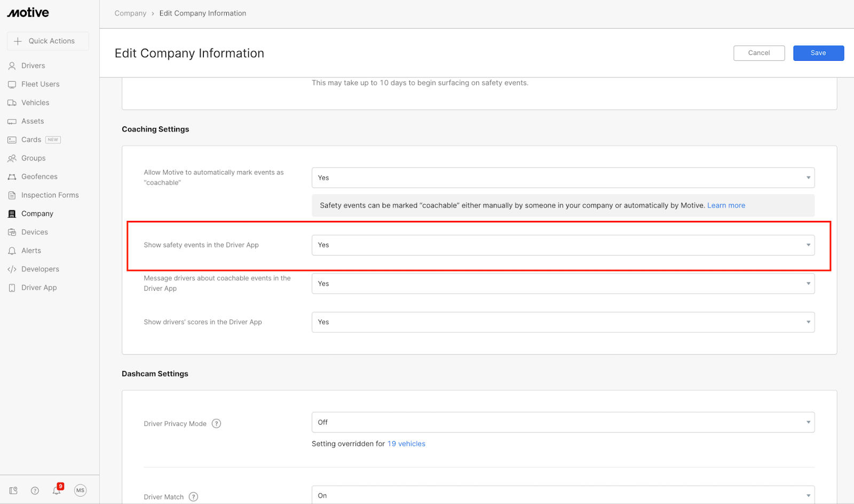Click the Quick Actions plus icon
The image size is (854, 504).
point(18,41)
